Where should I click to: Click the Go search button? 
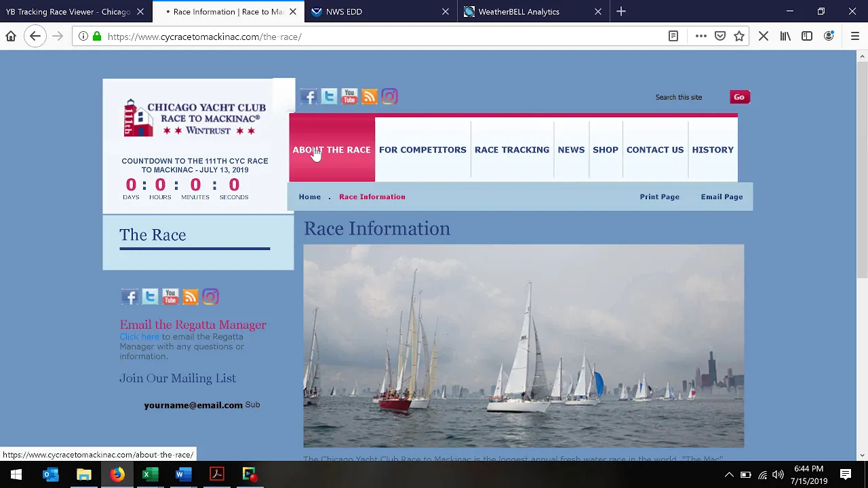coord(739,97)
